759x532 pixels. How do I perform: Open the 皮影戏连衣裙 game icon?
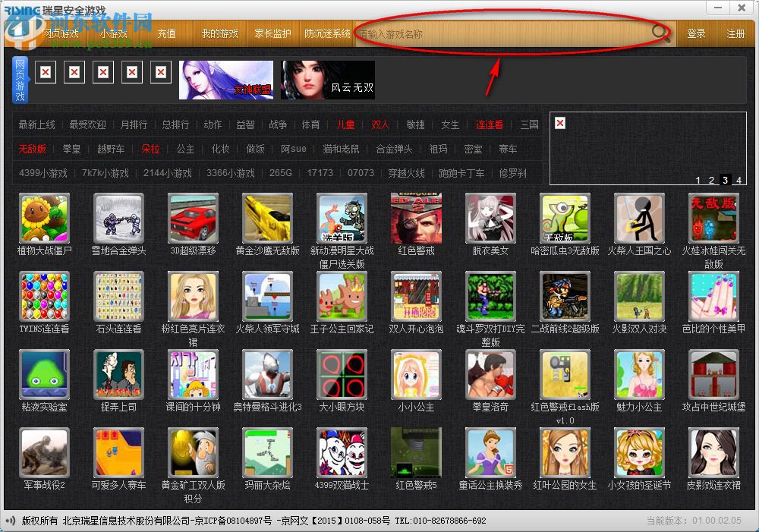[x=714, y=452]
